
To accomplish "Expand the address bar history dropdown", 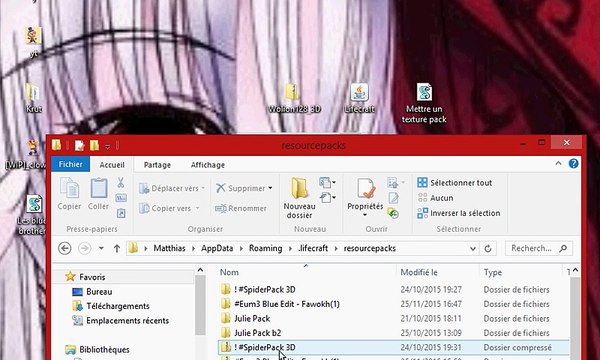I will click(473, 249).
